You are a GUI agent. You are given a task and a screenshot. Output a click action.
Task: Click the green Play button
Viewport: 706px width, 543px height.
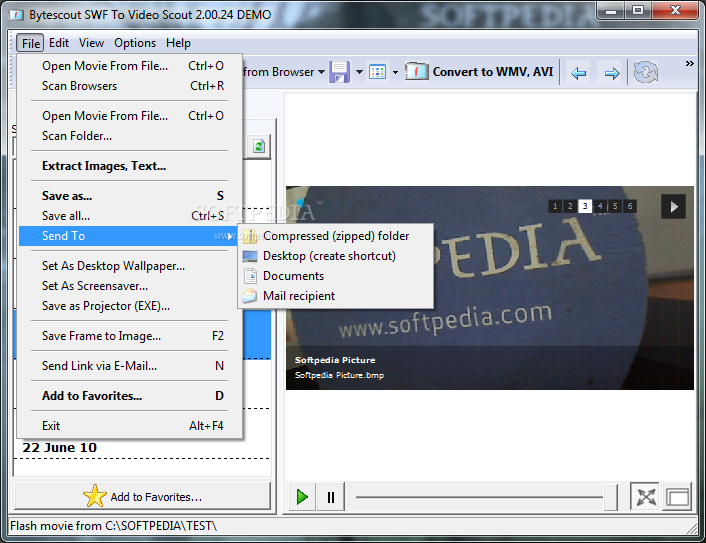coord(302,497)
